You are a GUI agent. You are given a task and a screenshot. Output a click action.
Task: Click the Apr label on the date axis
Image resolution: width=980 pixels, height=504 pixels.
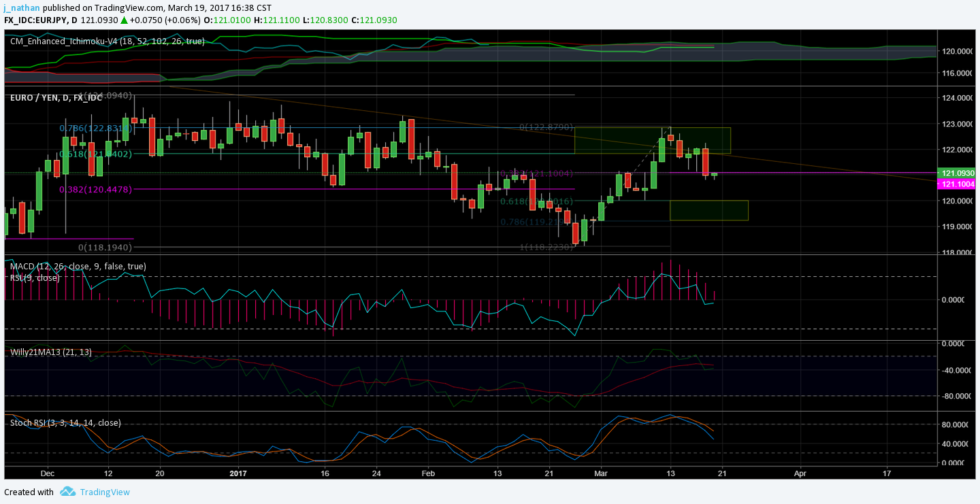pos(800,473)
